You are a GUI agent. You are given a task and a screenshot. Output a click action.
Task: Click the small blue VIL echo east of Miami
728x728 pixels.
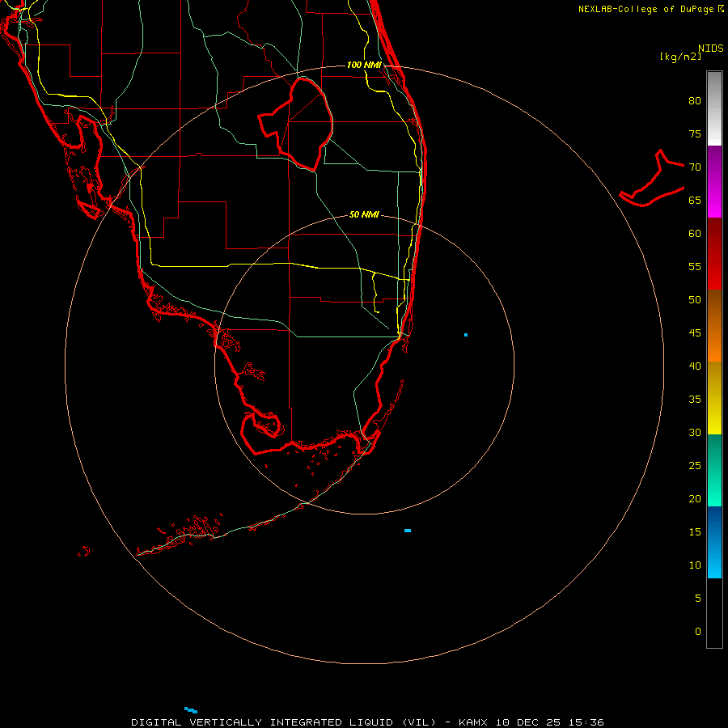coord(466,335)
